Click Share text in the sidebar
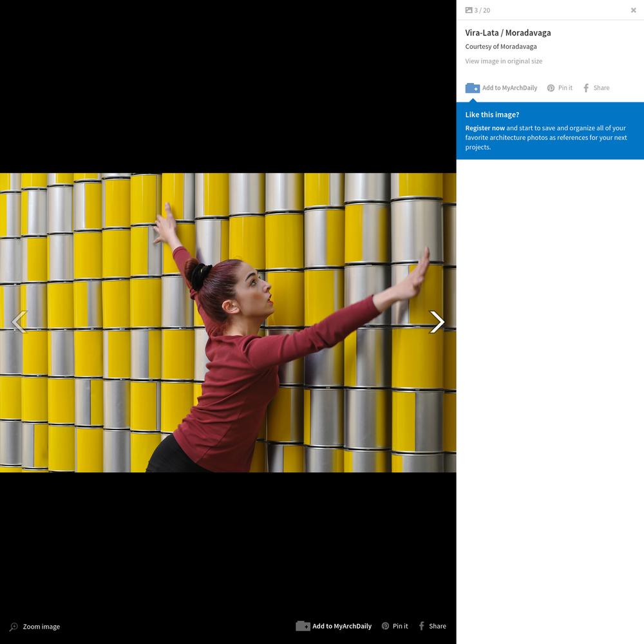 click(601, 88)
